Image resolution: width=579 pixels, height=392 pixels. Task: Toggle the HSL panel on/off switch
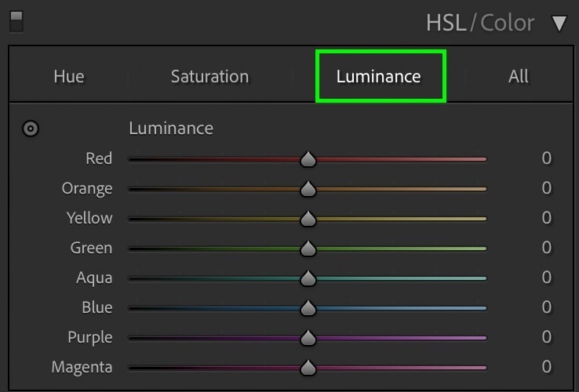tap(16, 21)
